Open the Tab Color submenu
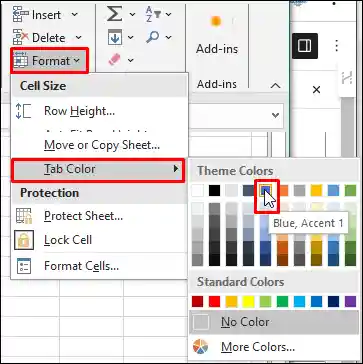The width and height of the screenshot is (363, 364). (98, 170)
